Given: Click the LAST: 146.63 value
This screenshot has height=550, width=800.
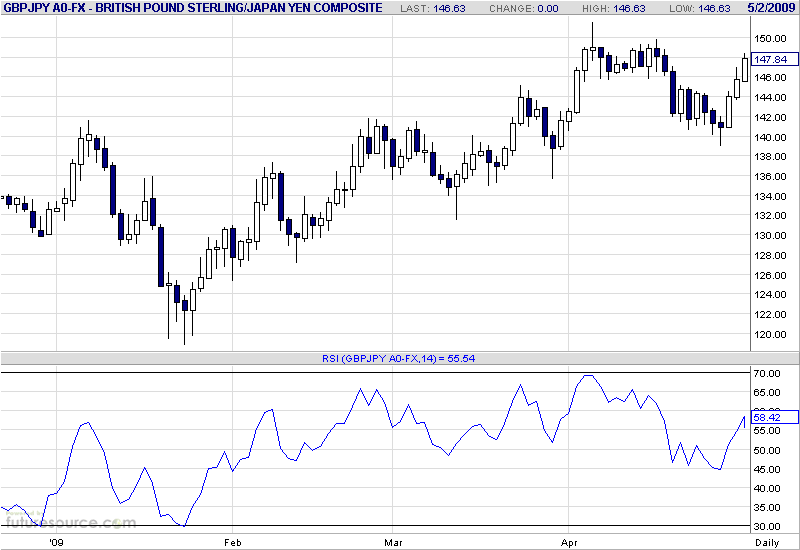Looking at the screenshot, I should point(433,8).
